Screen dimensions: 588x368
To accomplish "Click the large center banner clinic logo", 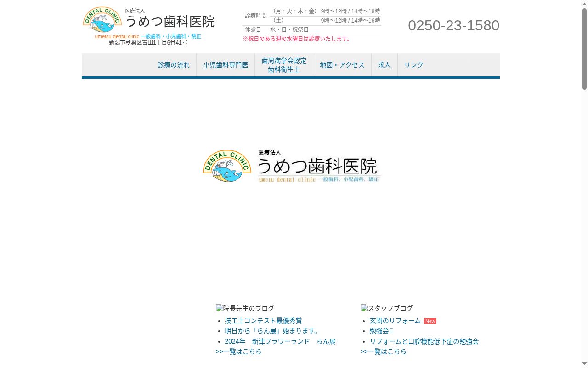I will pyautogui.click(x=292, y=166).
